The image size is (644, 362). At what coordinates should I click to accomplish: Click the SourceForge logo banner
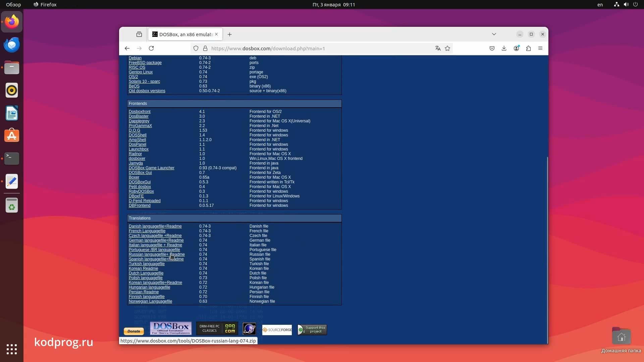point(277,330)
